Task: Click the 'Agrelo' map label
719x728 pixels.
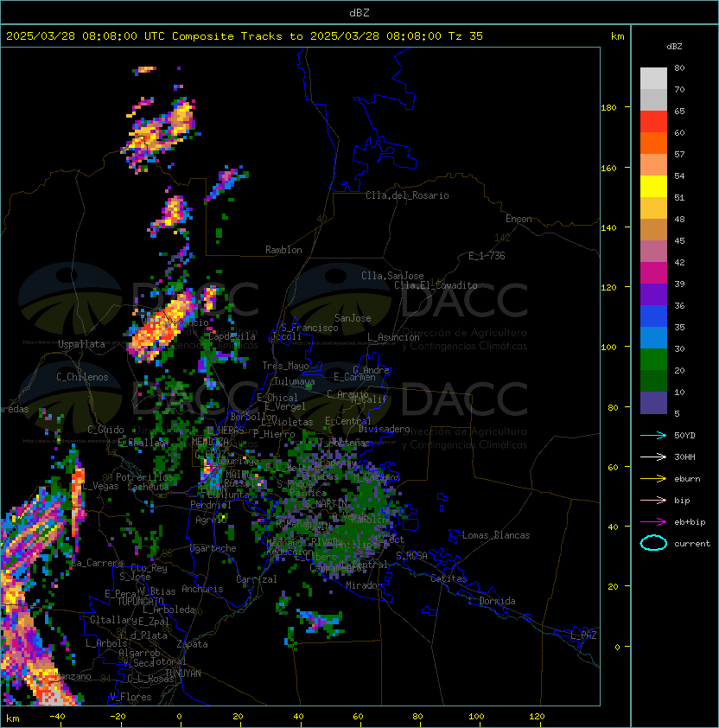Action: pos(211,520)
